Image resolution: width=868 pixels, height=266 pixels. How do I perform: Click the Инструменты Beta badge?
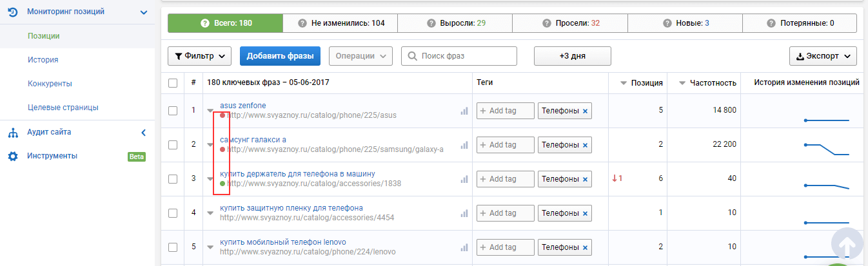pyautogui.click(x=137, y=157)
